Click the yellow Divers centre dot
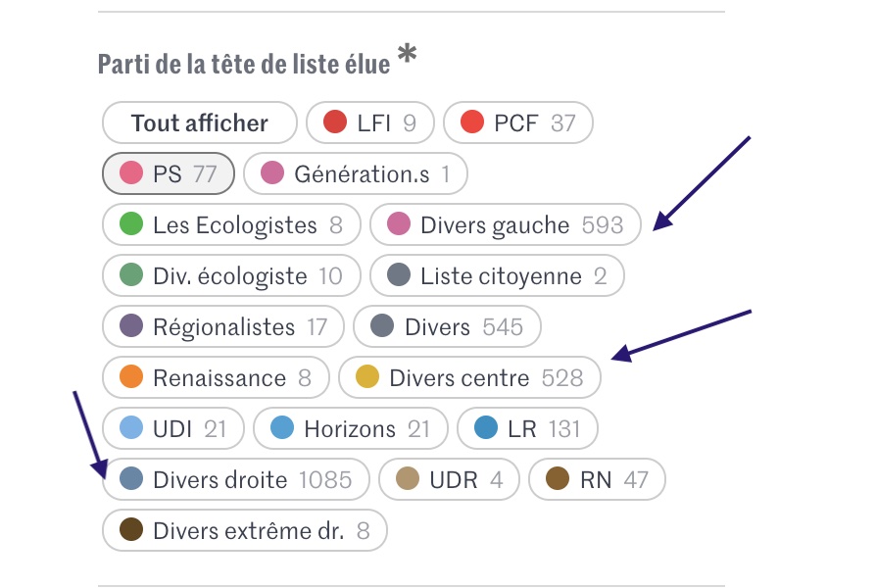Screen dimensions: 876x588 point(367,378)
